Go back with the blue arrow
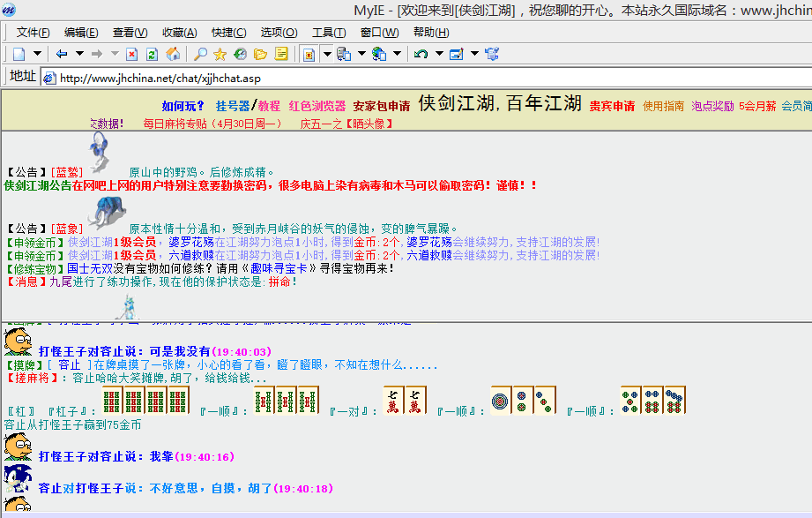The image size is (812, 518). 62,54
